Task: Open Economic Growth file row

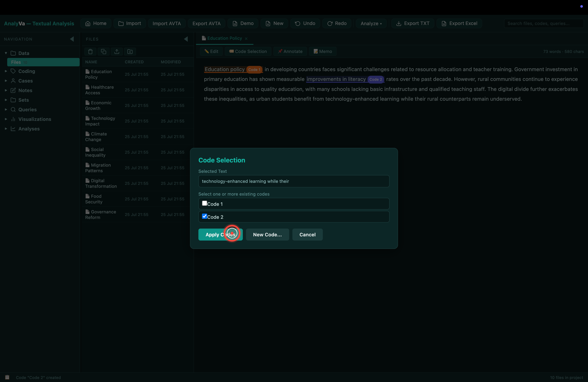Action: pos(137,105)
